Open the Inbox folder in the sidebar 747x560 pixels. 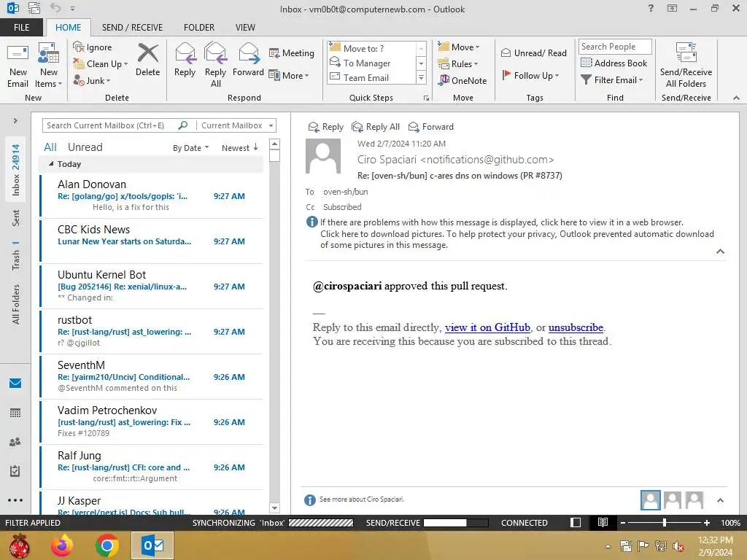(16, 169)
